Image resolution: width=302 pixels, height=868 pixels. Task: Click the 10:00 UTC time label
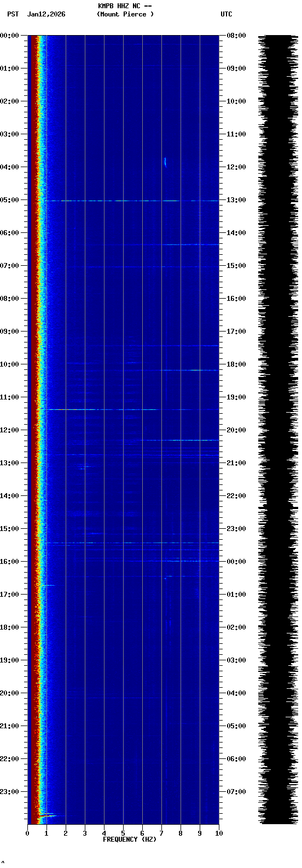pyautogui.click(x=236, y=101)
